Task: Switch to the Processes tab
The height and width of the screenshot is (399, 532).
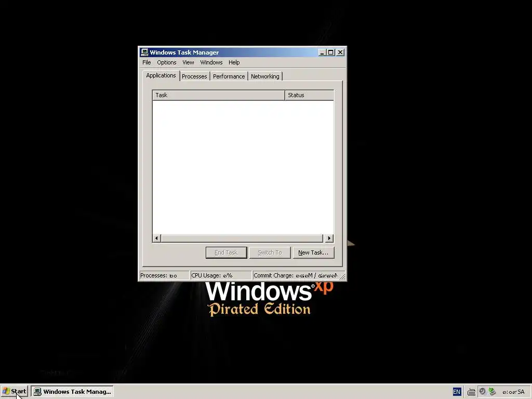Action: 194,76
